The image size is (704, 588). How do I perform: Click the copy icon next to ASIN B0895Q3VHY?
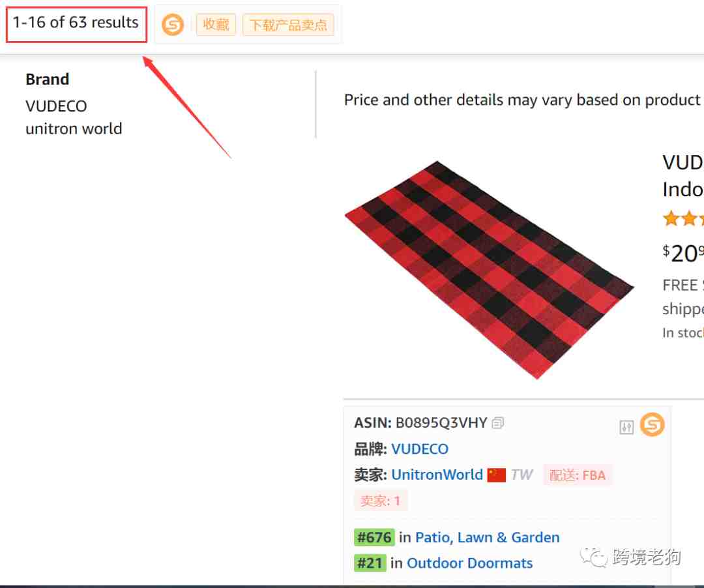tap(497, 423)
